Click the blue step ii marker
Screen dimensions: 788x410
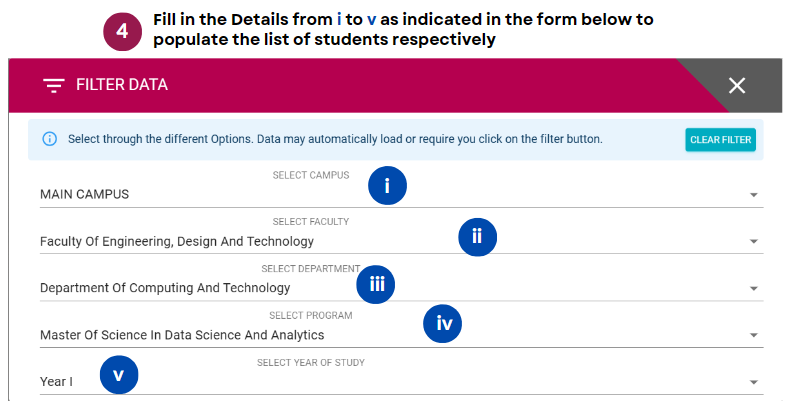(477, 237)
